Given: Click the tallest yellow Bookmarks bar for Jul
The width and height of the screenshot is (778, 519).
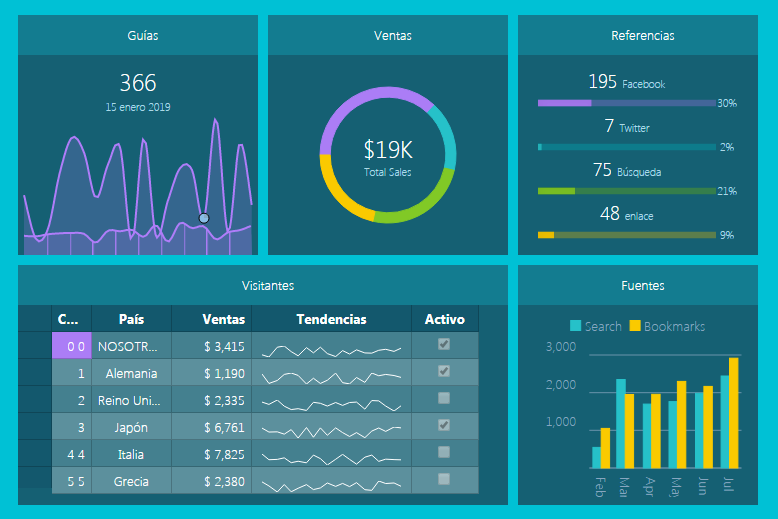Looking at the screenshot, I should 734,413.
